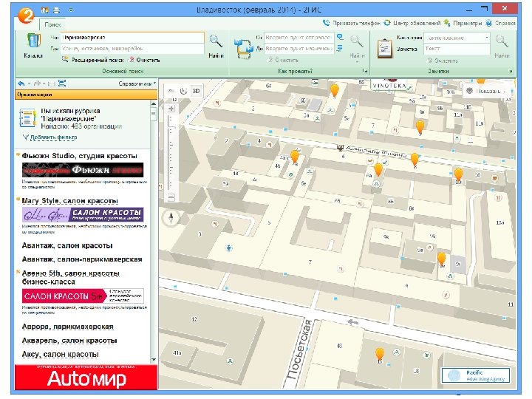Open Центр обновлений update center

413,23
